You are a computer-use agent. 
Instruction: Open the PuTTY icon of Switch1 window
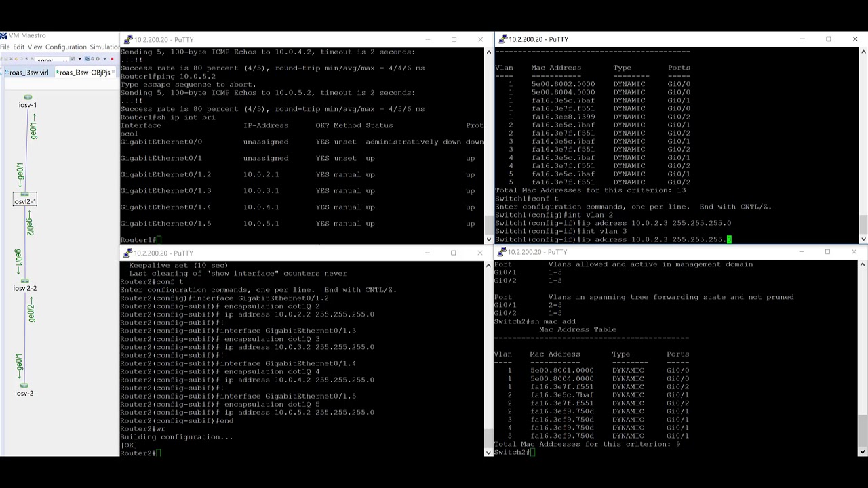[502, 39]
